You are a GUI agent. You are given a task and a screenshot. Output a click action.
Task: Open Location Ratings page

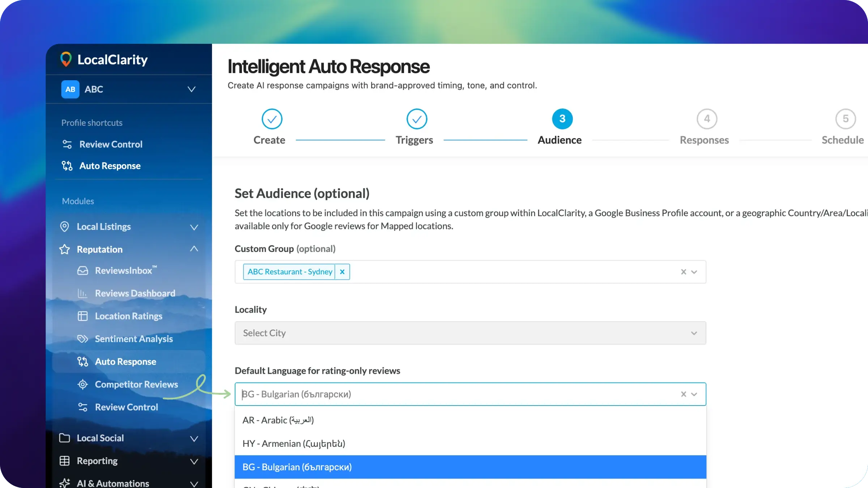[x=128, y=316]
